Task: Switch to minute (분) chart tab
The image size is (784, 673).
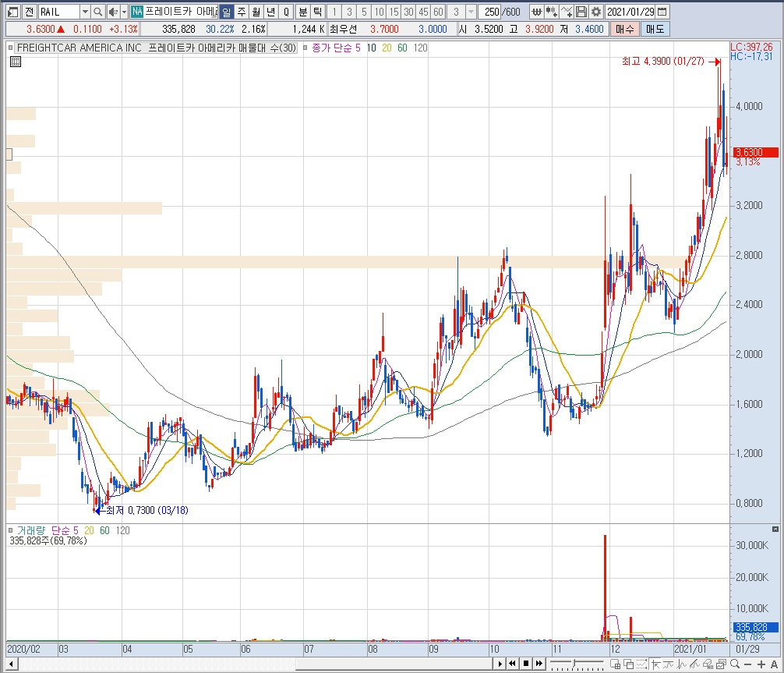Action: click(303, 12)
